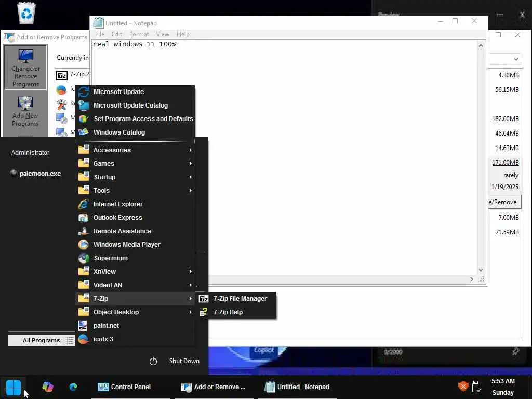
Task: Click the 1/19/2025 last used date
Action: 504,187
